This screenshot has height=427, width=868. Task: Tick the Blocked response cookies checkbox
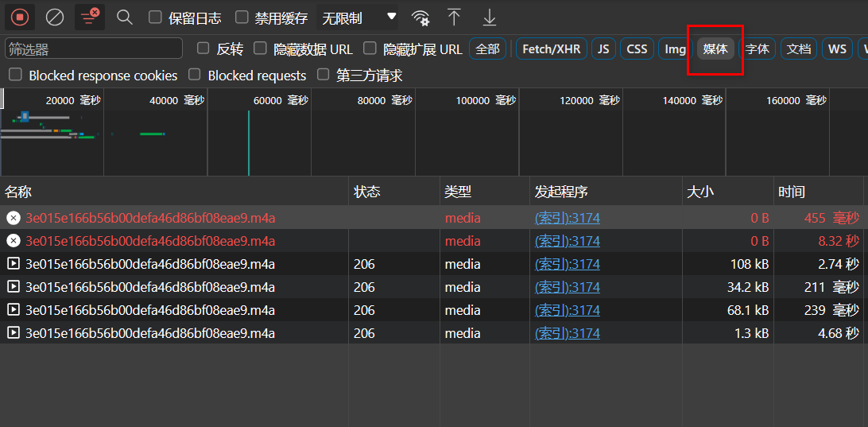[x=15, y=75]
